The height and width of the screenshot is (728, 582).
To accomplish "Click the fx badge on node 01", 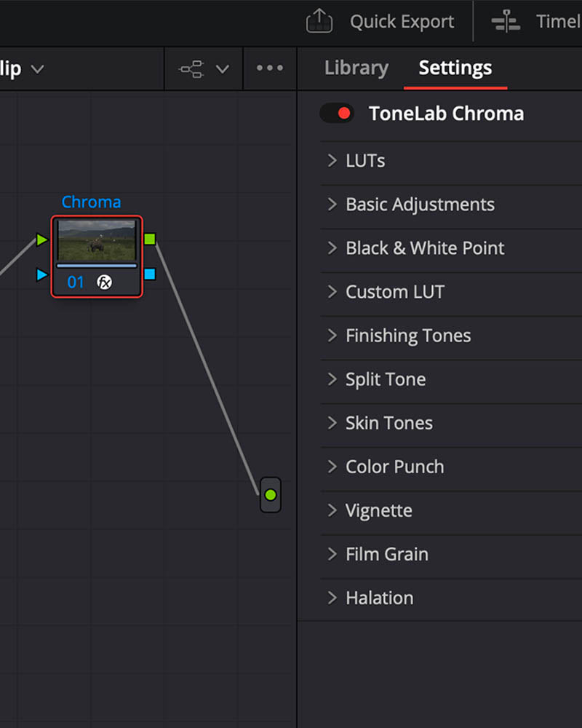I will 105,282.
